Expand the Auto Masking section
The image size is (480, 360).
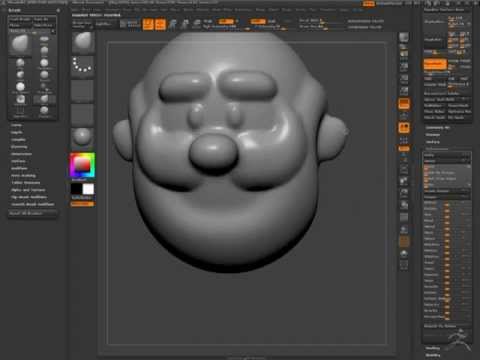point(23,175)
